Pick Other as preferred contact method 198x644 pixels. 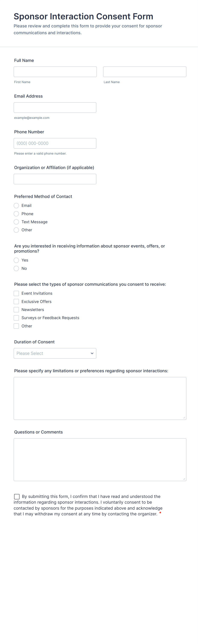pos(16,230)
